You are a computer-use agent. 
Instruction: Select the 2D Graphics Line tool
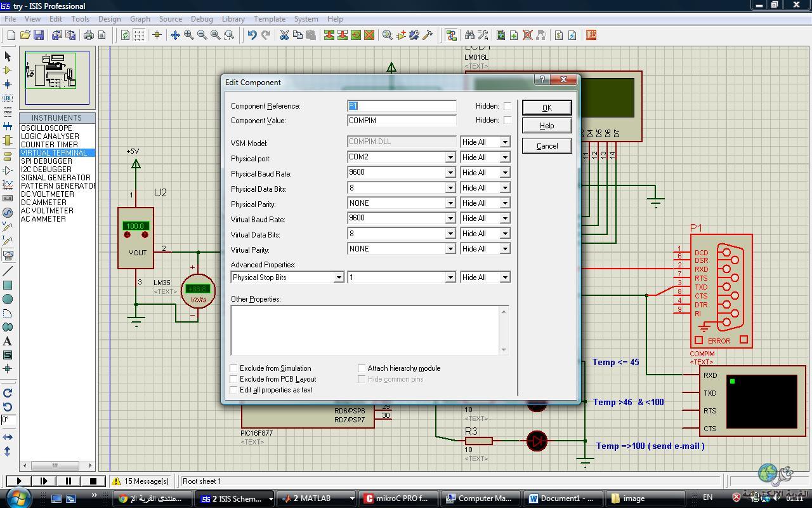click(x=8, y=271)
